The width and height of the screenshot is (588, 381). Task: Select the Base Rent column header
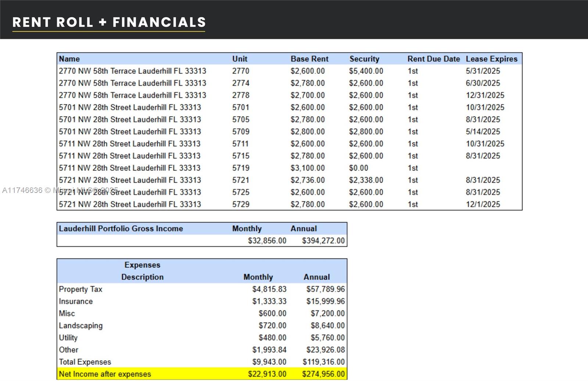(309, 59)
